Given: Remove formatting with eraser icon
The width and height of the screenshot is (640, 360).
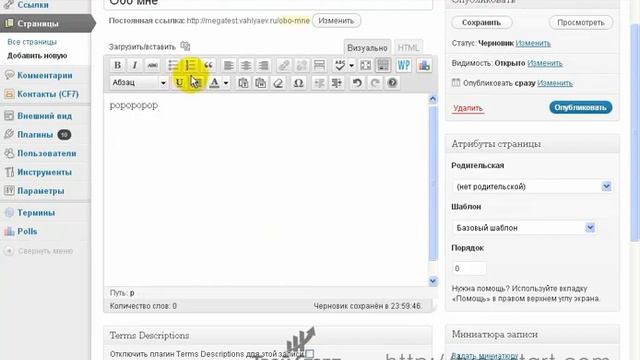Looking at the screenshot, I should (278, 83).
